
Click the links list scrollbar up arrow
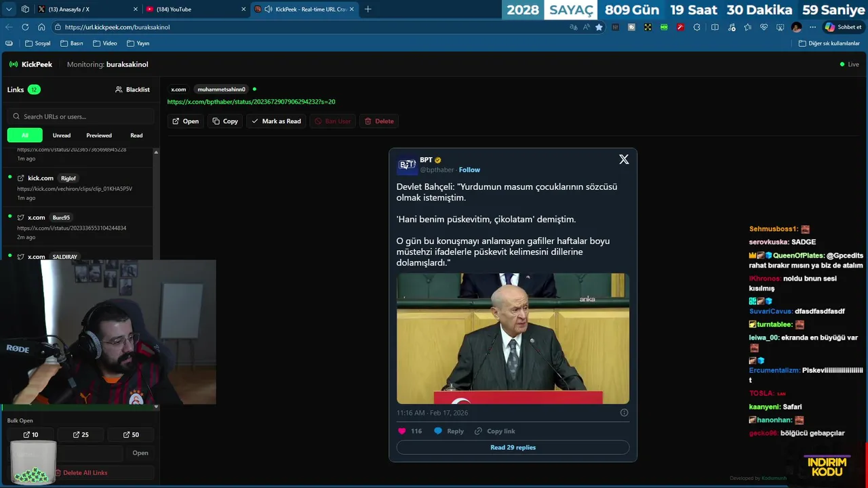click(x=156, y=152)
